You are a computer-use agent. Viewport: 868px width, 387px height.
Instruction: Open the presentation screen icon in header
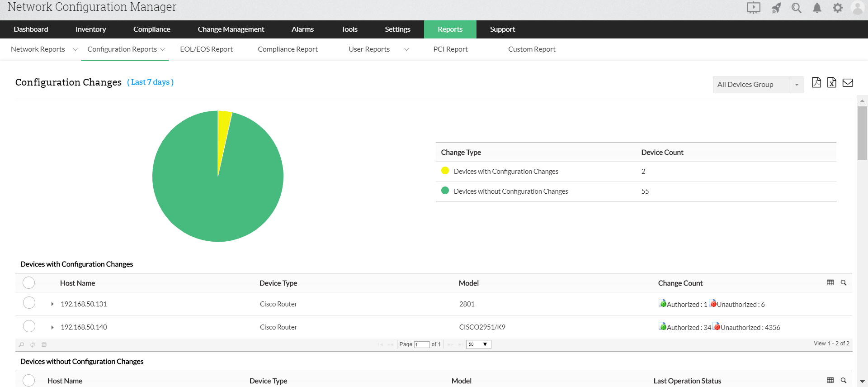click(753, 8)
